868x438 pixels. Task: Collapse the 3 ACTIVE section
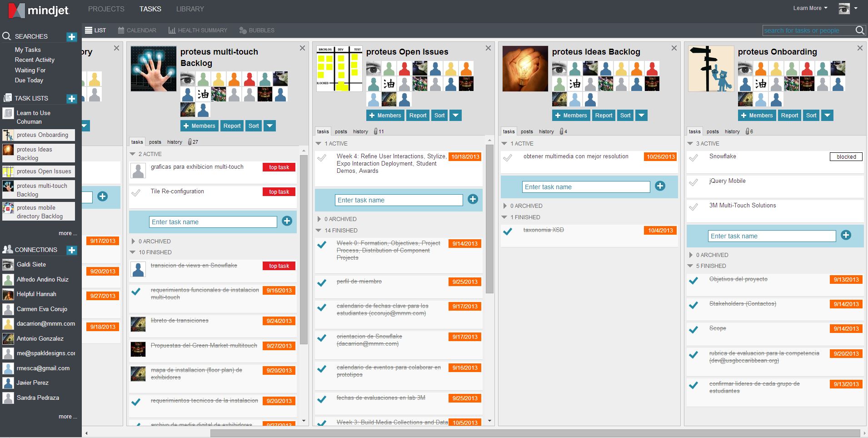(x=690, y=144)
